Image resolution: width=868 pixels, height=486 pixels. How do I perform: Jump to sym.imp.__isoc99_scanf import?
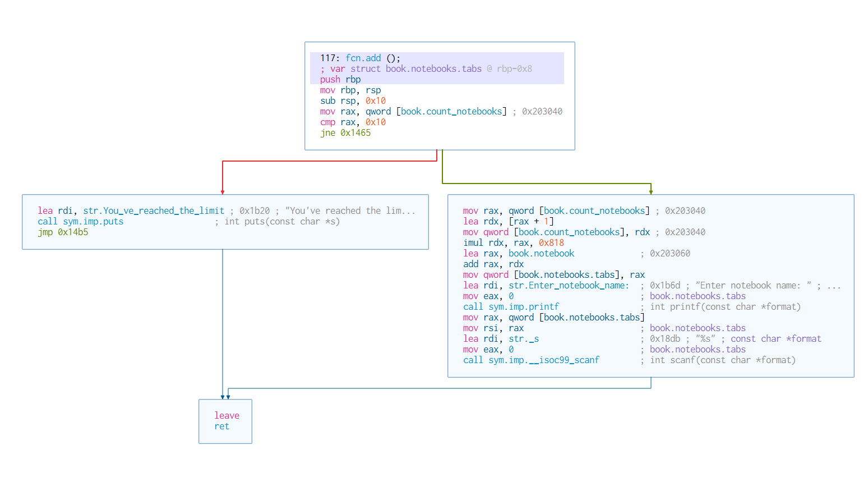[543, 360]
